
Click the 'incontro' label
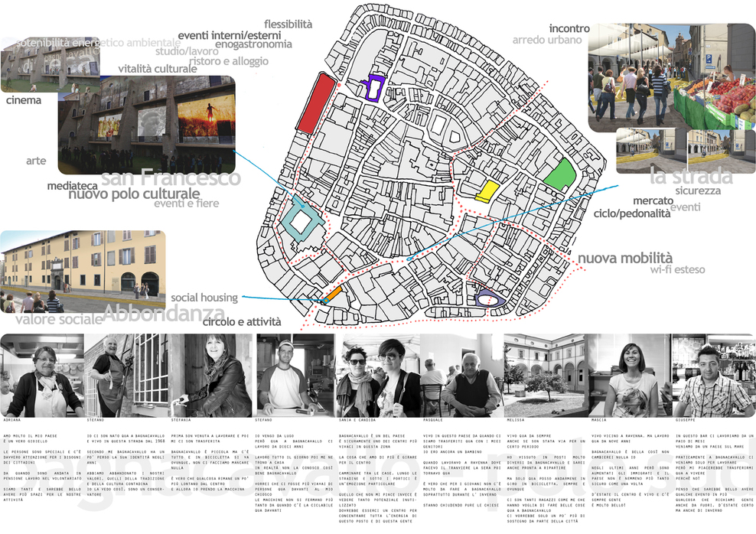[x=569, y=29]
